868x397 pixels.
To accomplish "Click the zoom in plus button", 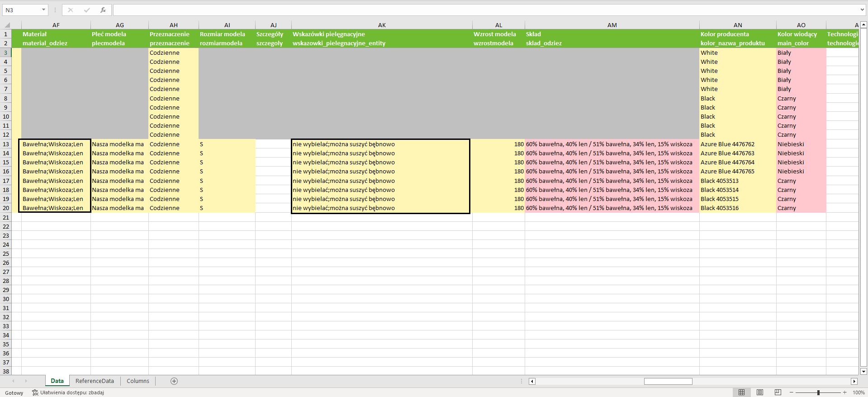I will click(844, 392).
